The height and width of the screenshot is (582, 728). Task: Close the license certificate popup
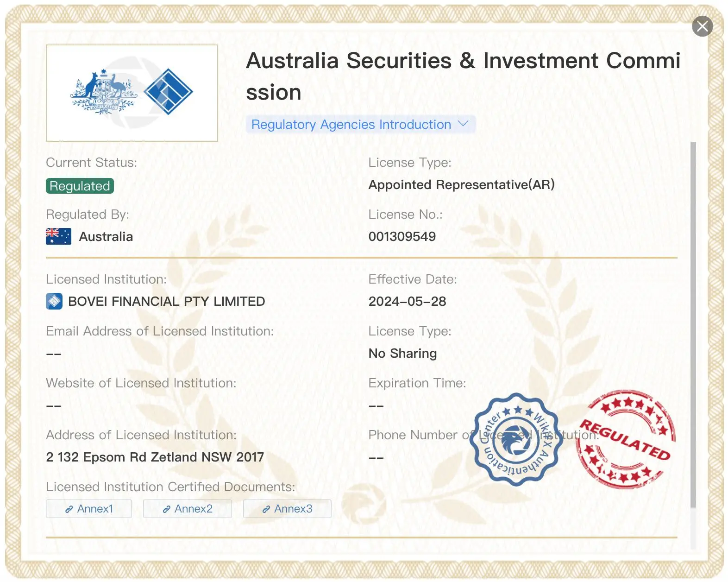pos(702,26)
